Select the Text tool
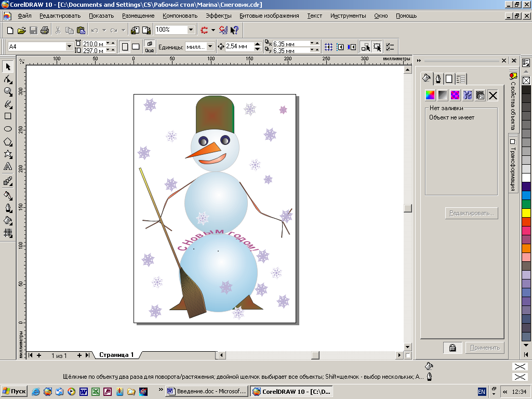Viewport: 532px width, 399px height. click(x=8, y=167)
